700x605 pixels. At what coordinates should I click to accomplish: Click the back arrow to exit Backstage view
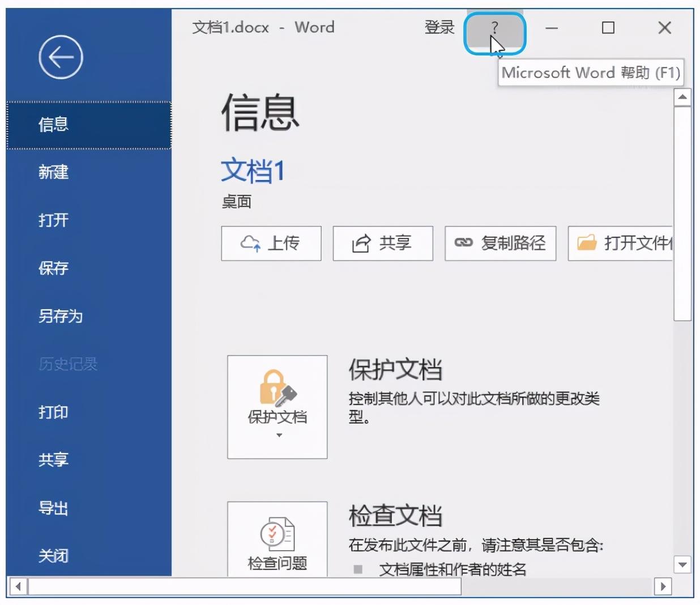(61, 57)
